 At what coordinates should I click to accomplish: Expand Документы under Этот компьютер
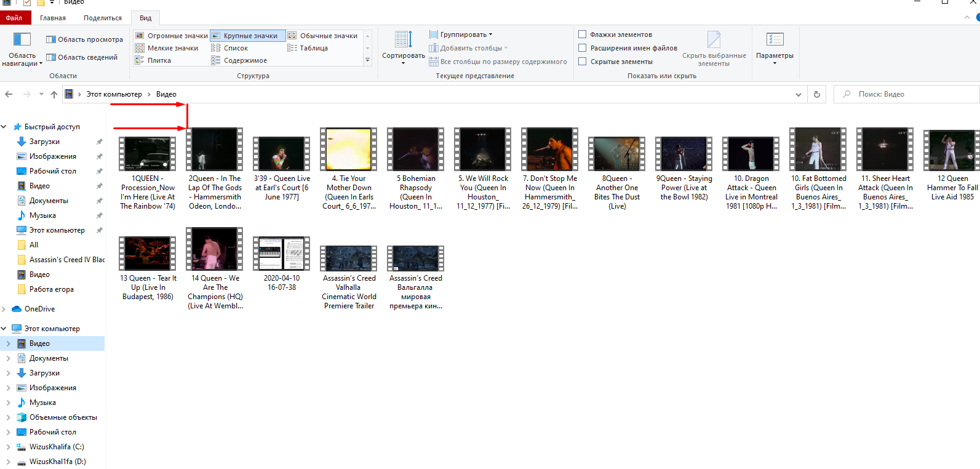(x=8, y=358)
